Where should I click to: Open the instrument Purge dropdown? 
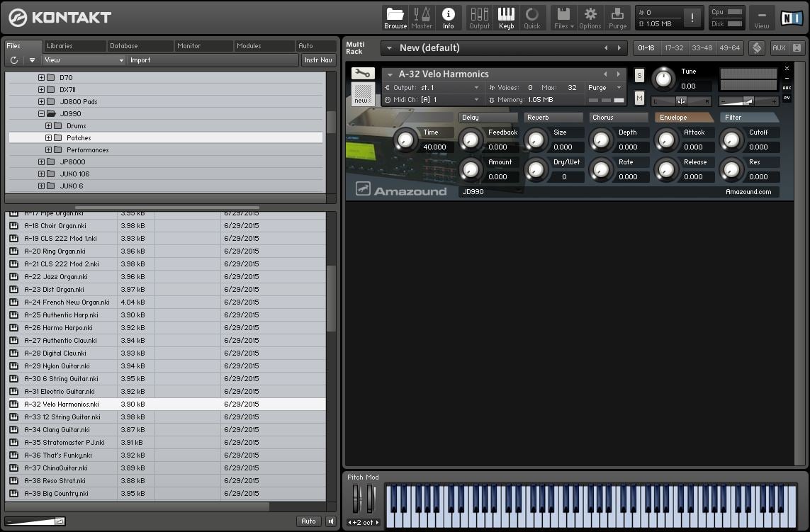[x=605, y=88]
